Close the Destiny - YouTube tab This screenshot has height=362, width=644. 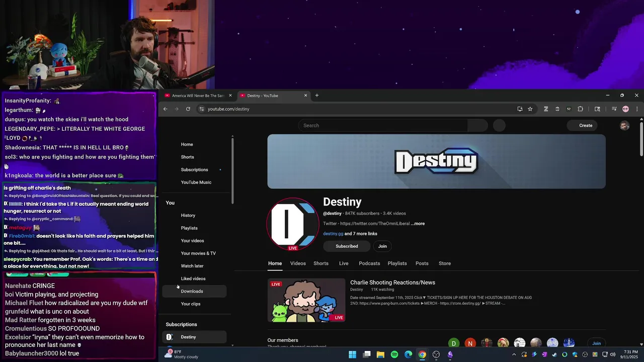click(x=305, y=96)
